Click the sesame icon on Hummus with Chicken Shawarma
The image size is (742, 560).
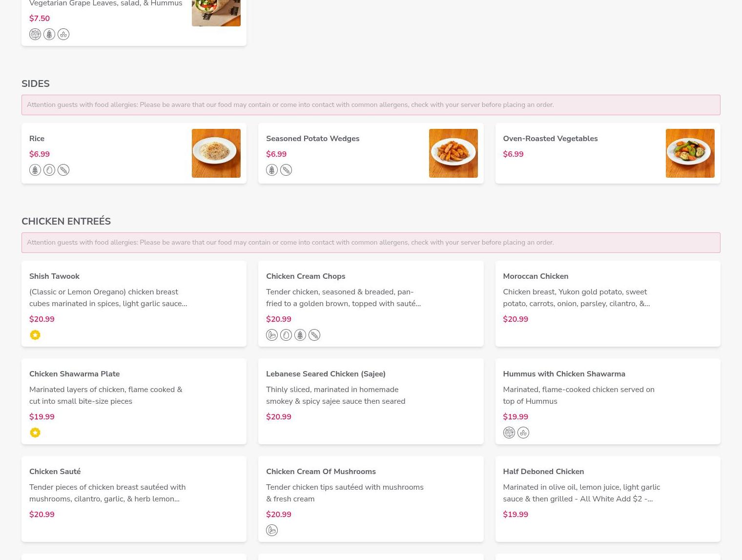[509, 433]
